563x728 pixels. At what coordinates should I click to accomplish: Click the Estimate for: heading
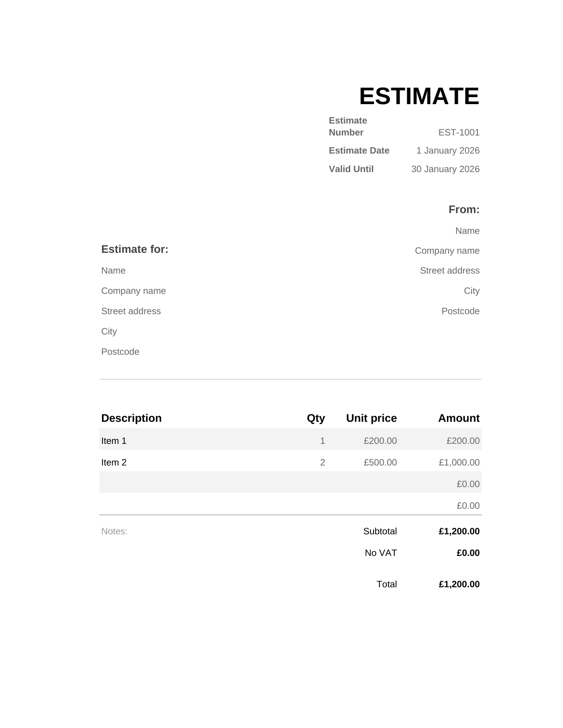click(x=135, y=249)
